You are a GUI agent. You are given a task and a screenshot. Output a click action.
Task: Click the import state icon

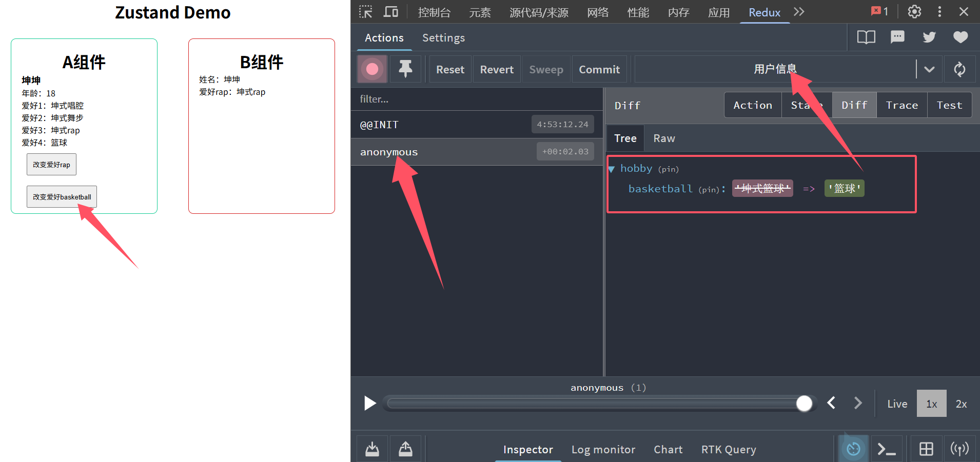point(373,449)
